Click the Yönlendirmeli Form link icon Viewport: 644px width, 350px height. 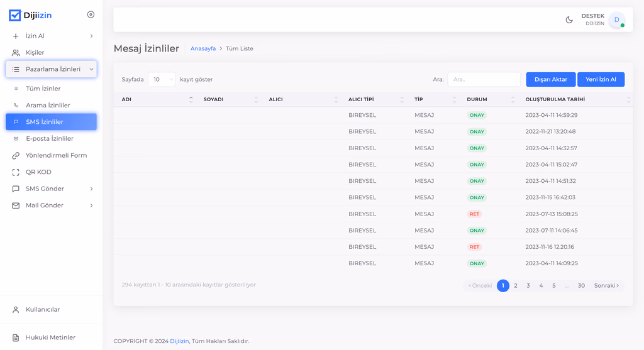pos(16,155)
